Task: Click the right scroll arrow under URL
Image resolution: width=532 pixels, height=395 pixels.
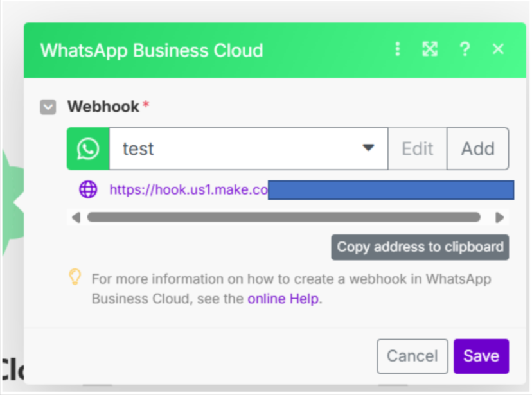Action: tap(499, 217)
